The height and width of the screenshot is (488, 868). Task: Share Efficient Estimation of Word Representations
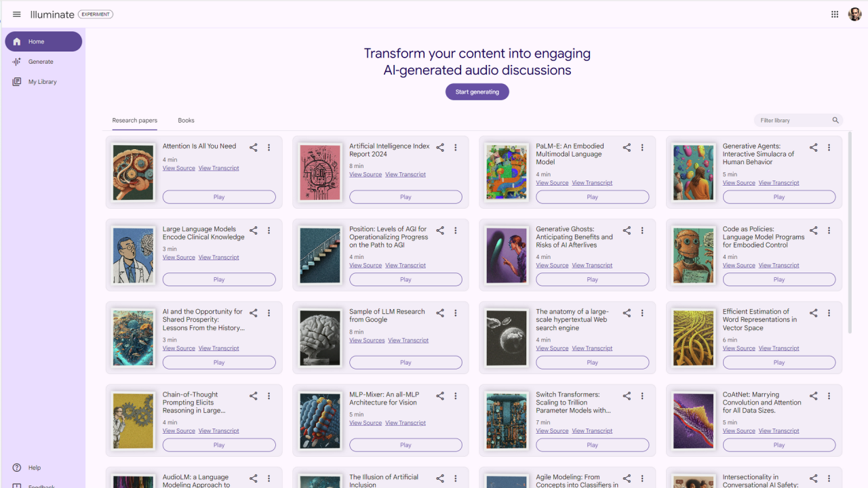813,313
